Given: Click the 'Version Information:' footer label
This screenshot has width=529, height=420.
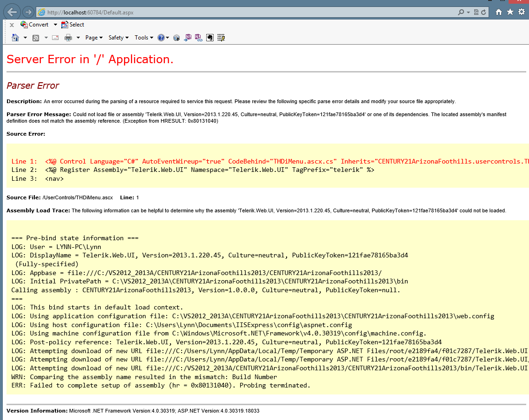Looking at the screenshot, I should (x=37, y=411).
